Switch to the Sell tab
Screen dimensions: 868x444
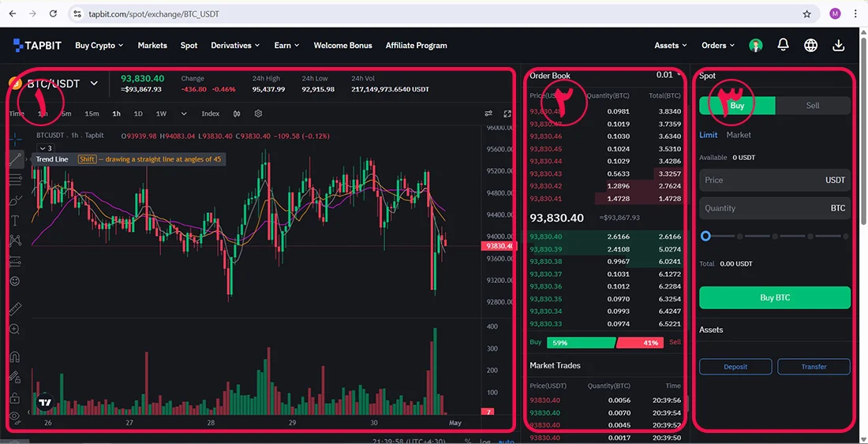(813, 105)
